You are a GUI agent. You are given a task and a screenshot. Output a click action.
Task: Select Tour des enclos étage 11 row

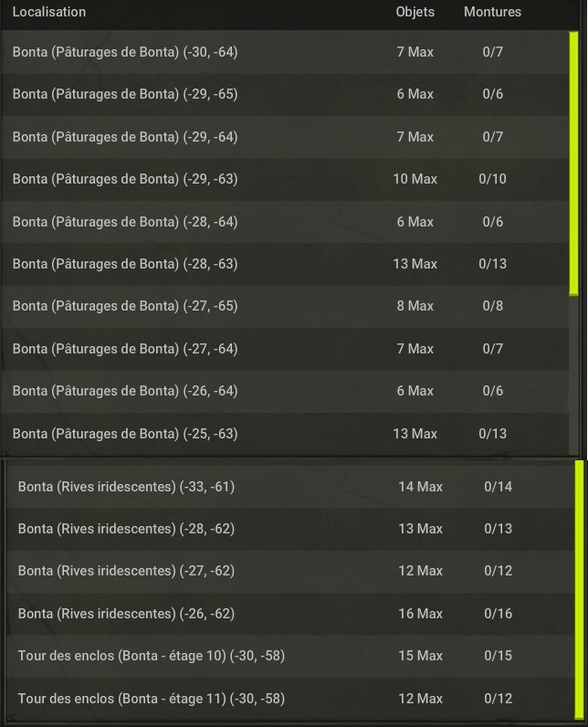290,699
